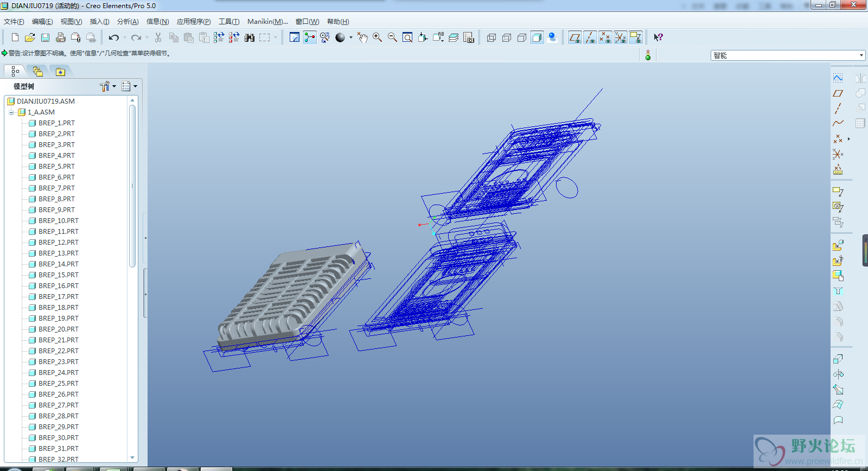
Task: Toggle datum points display
Action: click(605, 37)
